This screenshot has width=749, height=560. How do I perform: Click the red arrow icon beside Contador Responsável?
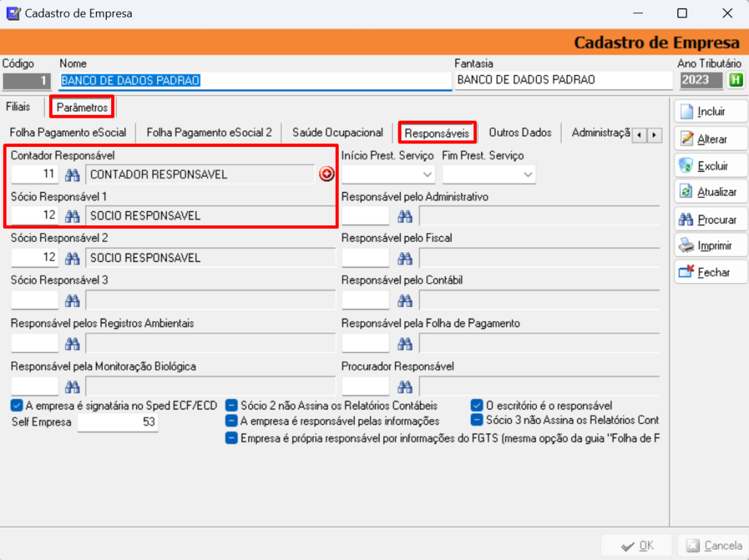click(325, 174)
